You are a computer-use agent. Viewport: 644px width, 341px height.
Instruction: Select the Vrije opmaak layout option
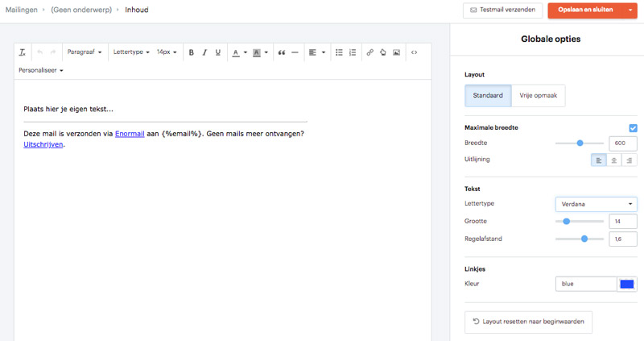[x=538, y=96]
